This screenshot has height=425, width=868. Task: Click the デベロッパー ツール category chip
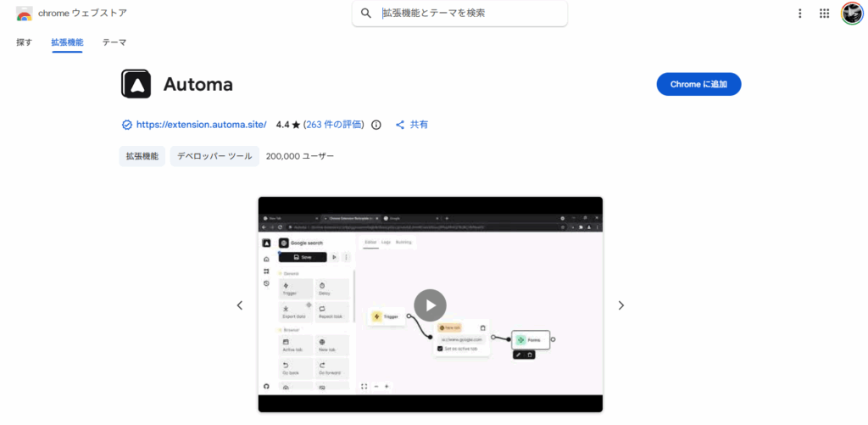(x=214, y=156)
